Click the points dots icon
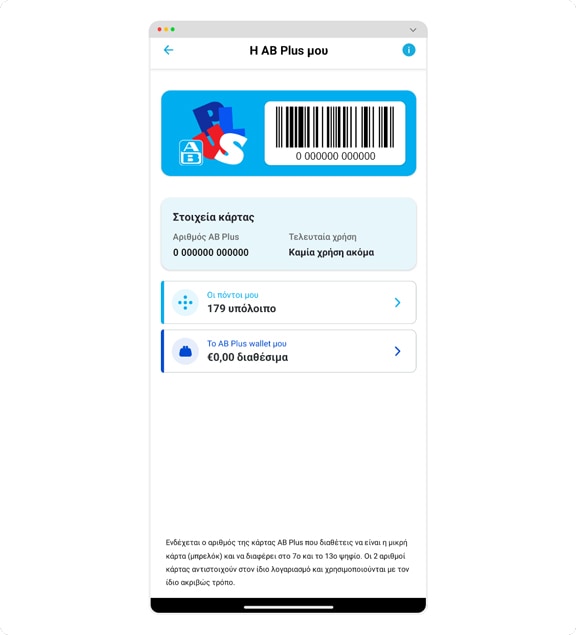This screenshot has width=576, height=635. (185, 303)
